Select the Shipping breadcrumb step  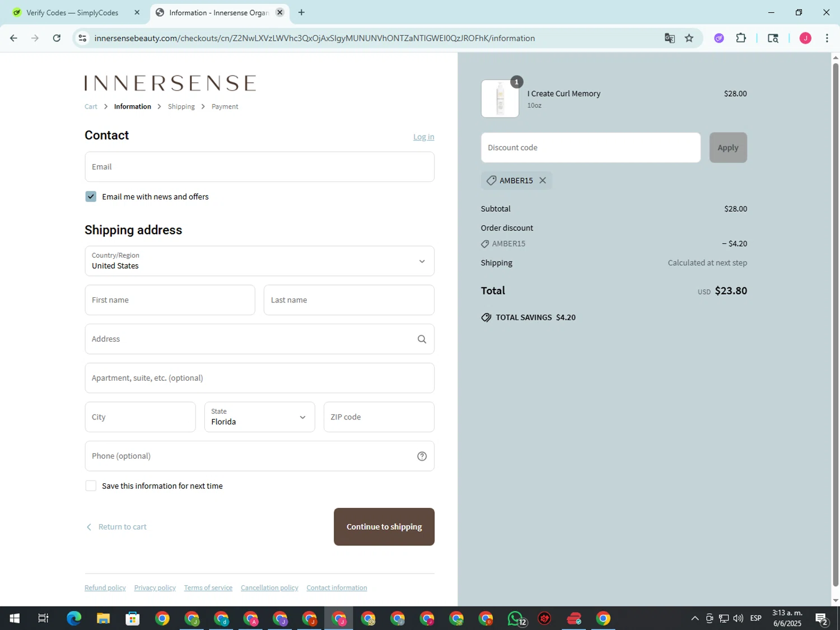[181, 106]
